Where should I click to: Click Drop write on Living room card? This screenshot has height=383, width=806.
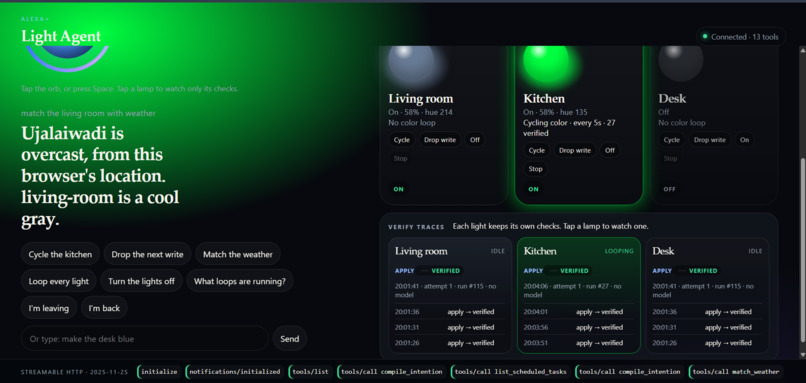(x=440, y=140)
